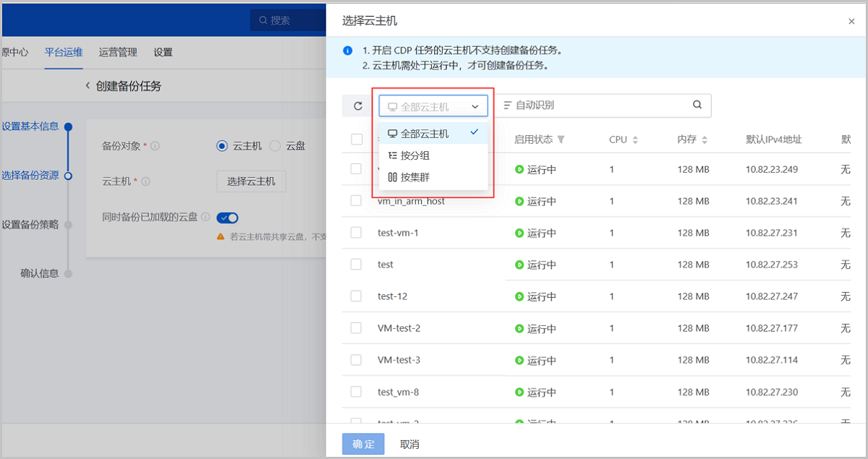Check the checkbox for VM-test-2 row
The image size is (868, 459).
(x=356, y=328)
